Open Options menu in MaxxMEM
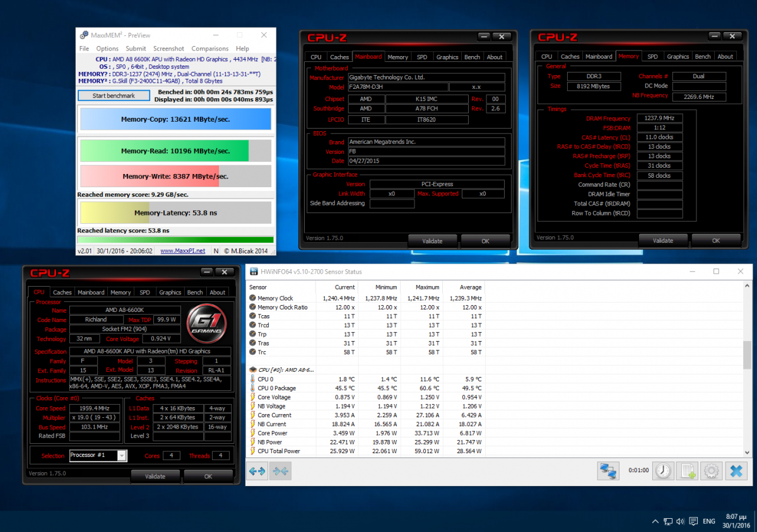 tap(107, 49)
